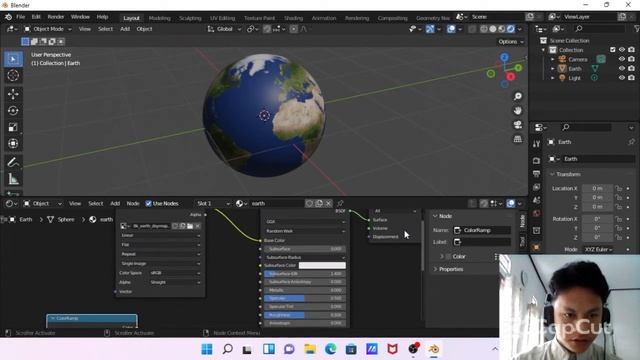Open the Object Mode dropdown
Image resolution: width=640 pixels, height=360 pixels.
(x=48, y=29)
